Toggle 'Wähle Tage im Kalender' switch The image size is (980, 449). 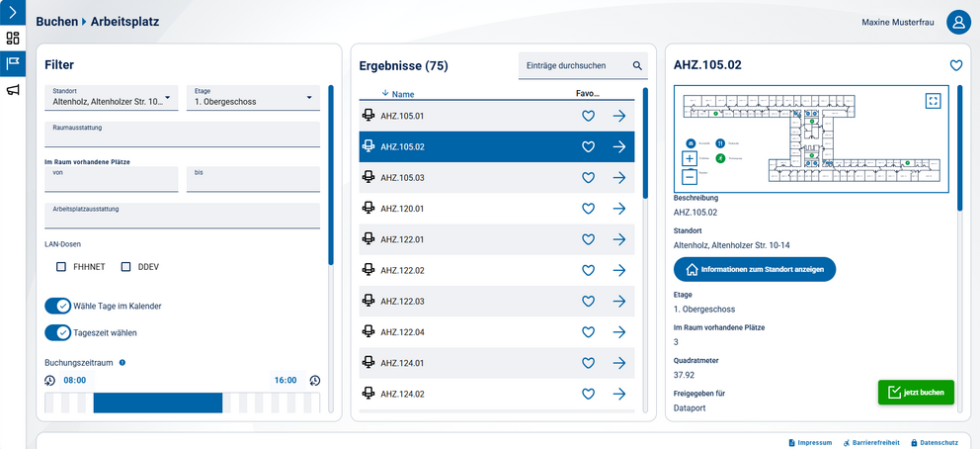click(58, 306)
